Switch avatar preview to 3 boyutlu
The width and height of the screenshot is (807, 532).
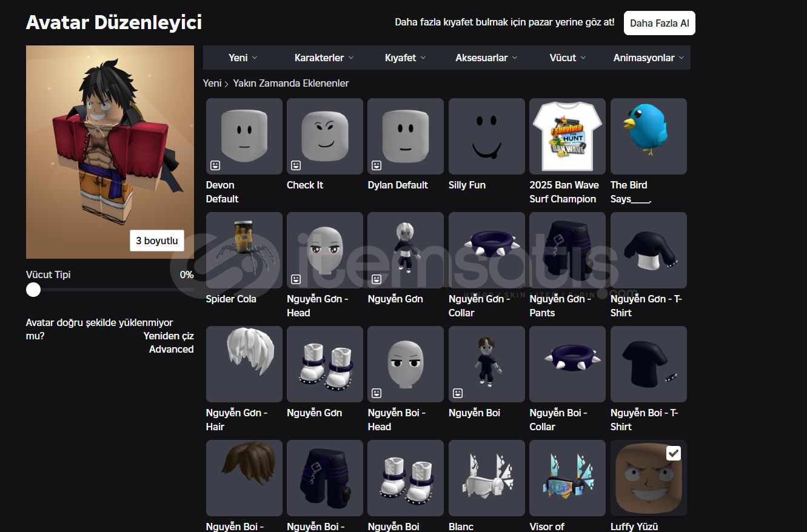156,241
